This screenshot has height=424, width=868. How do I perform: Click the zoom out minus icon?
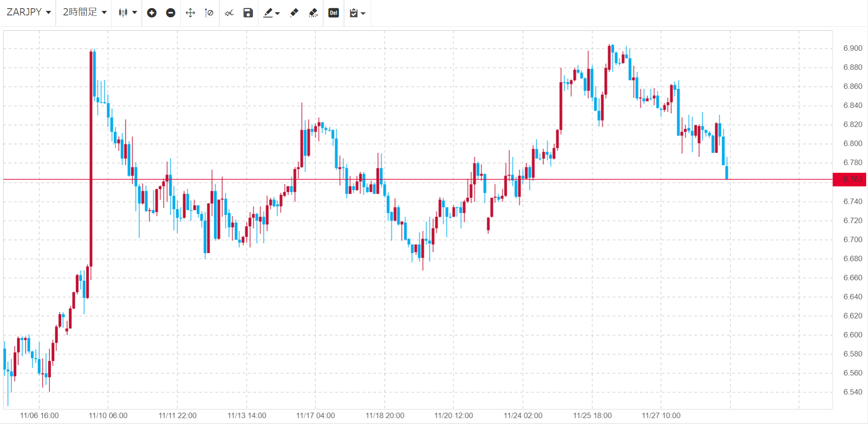171,13
